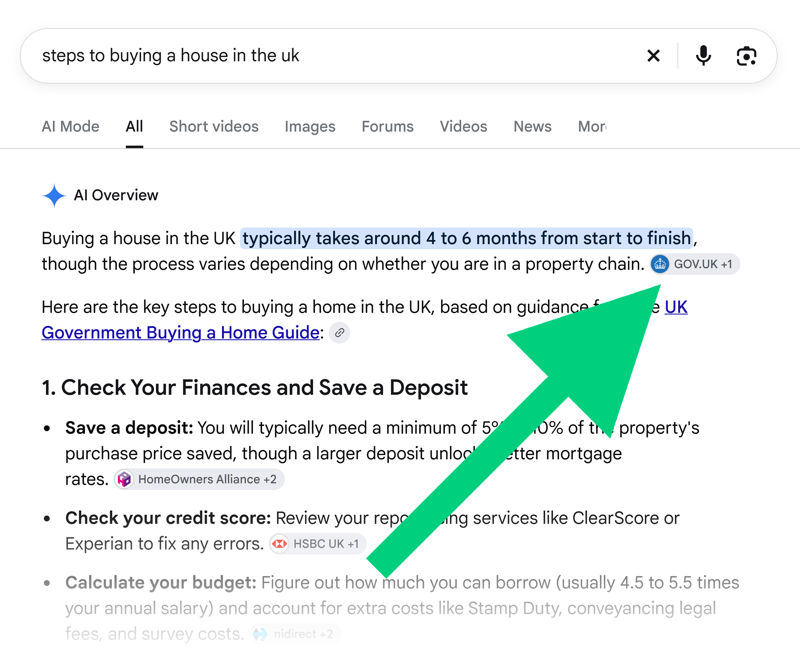The height and width of the screenshot is (672, 800).
Task: Start voice search with the microphone icon
Action: tap(703, 56)
